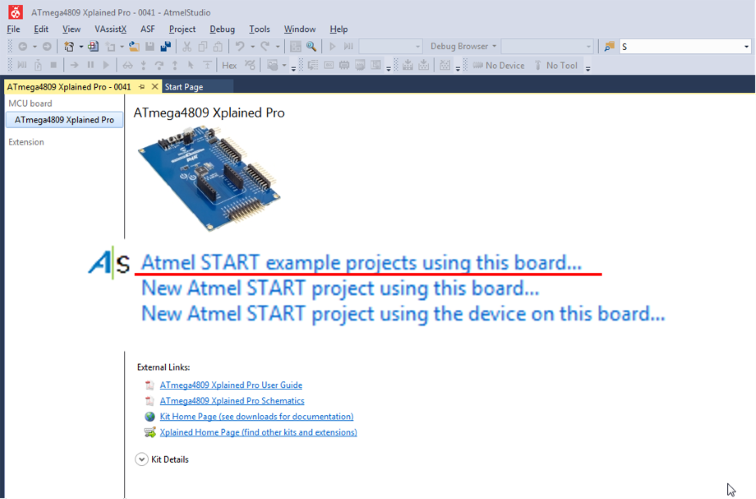Viewport: 756px width, 499px height.
Task: Click the Redo arrow icon
Action: [265, 46]
